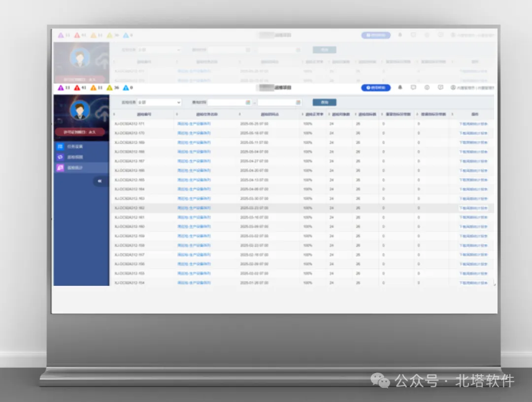Sort by the inspection task name column header
The height and width of the screenshot is (402, 532).
206,115
